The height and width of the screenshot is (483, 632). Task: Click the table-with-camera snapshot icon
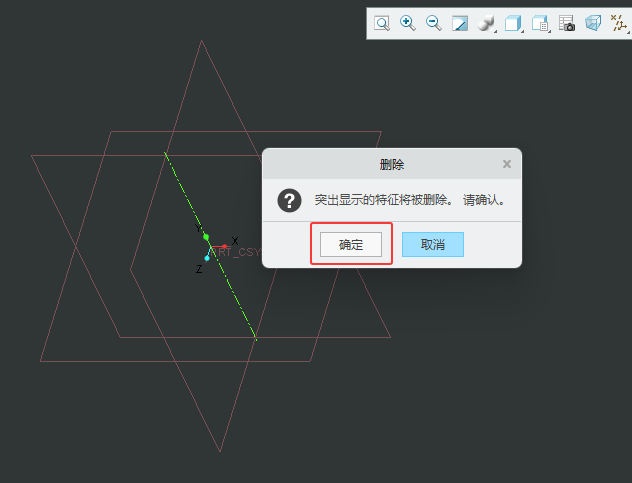coord(567,23)
